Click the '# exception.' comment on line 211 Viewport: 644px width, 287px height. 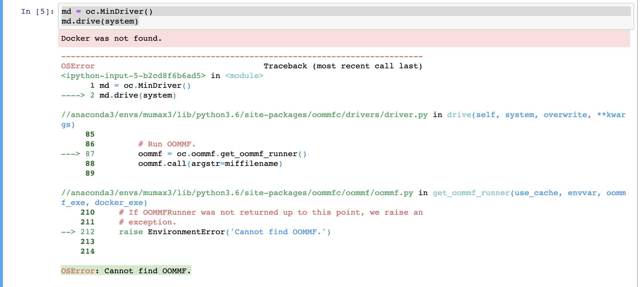coord(147,222)
